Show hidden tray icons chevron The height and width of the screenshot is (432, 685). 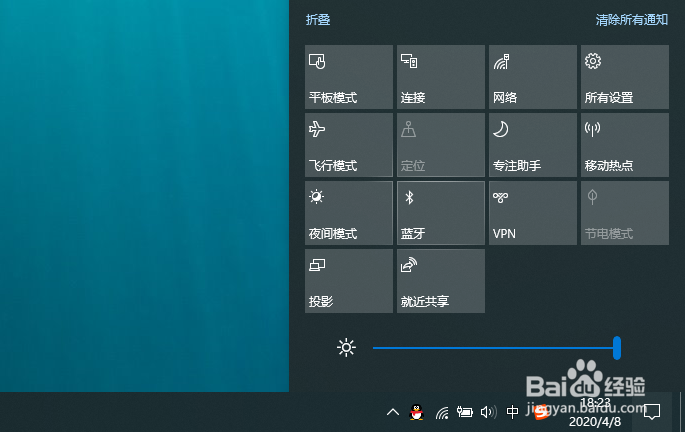(x=393, y=412)
